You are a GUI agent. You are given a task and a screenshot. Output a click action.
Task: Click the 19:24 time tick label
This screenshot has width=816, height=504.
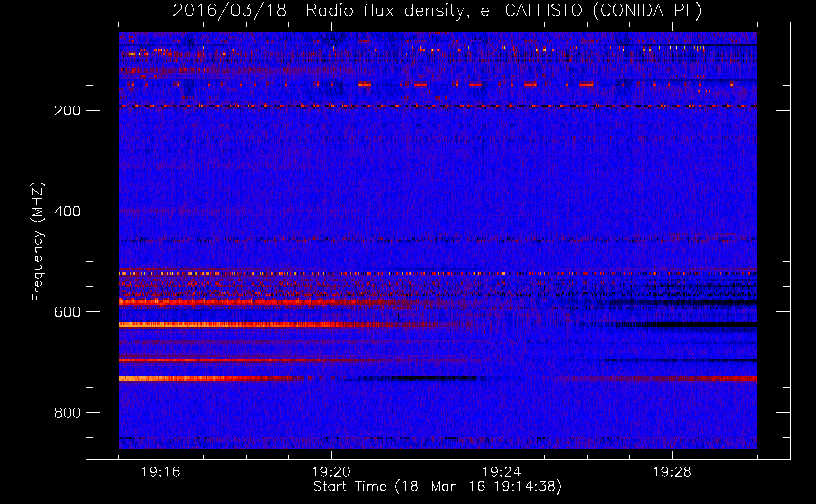pyautogui.click(x=502, y=472)
